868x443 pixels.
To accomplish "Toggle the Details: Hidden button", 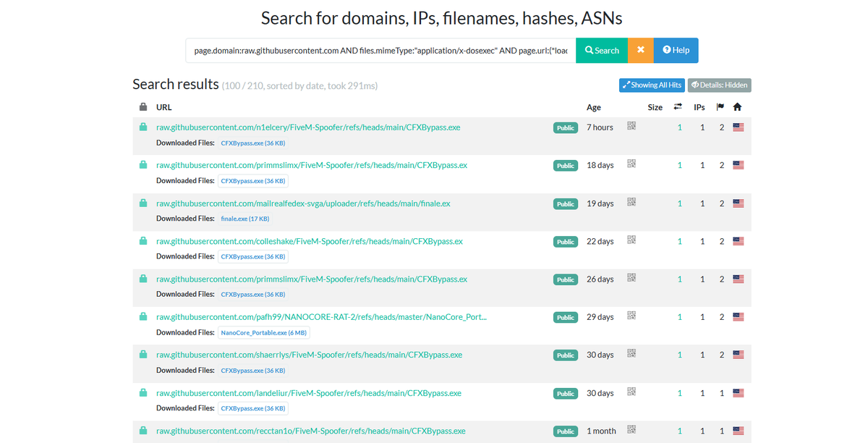I will [x=720, y=85].
